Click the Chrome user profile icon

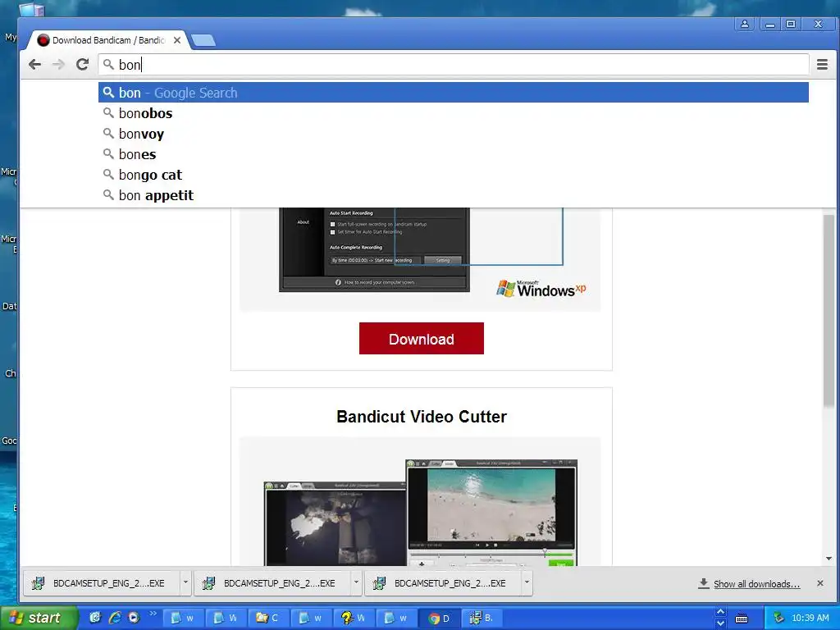pos(745,24)
